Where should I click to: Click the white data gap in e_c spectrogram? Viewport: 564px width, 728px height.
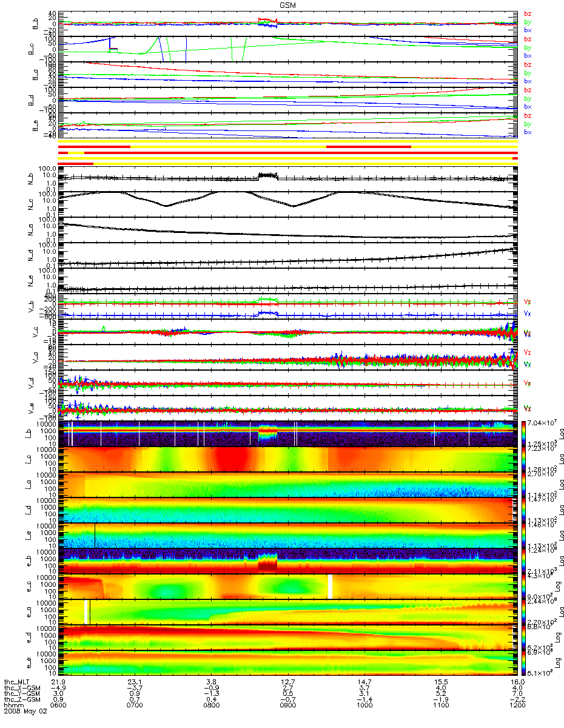pos(331,586)
